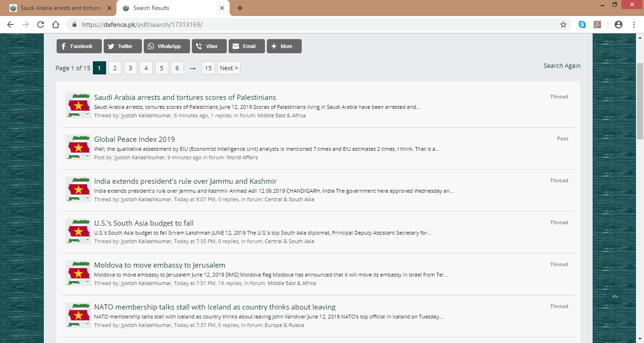Image resolution: width=644 pixels, height=343 pixels.
Task: Open Jyotish Kailashkumar profile in NATO row
Action: click(x=146, y=325)
